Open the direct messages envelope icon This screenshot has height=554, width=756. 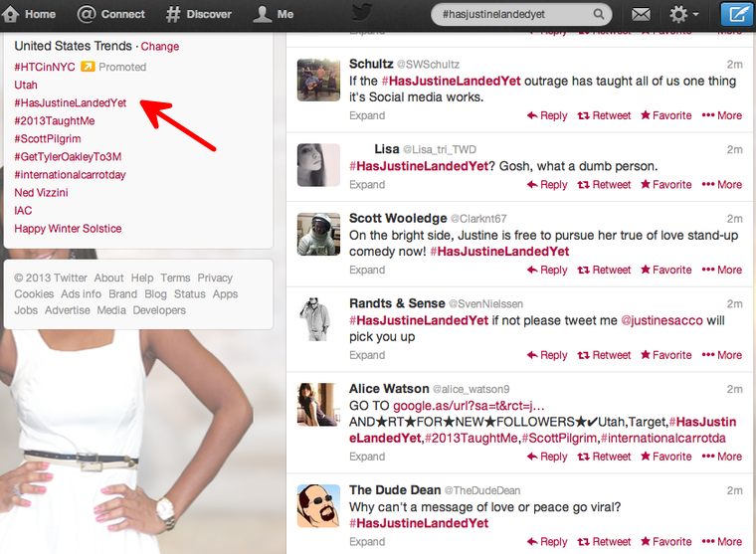[x=642, y=15]
